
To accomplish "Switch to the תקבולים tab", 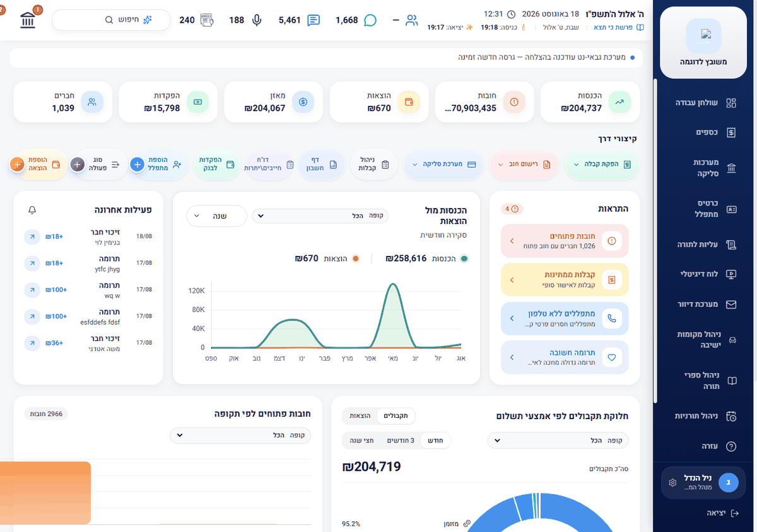I will pos(396,416).
